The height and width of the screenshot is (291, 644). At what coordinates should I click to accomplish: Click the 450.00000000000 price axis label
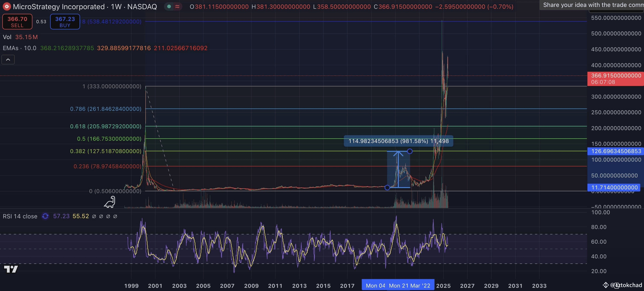pyautogui.click(x=616, y=49)
